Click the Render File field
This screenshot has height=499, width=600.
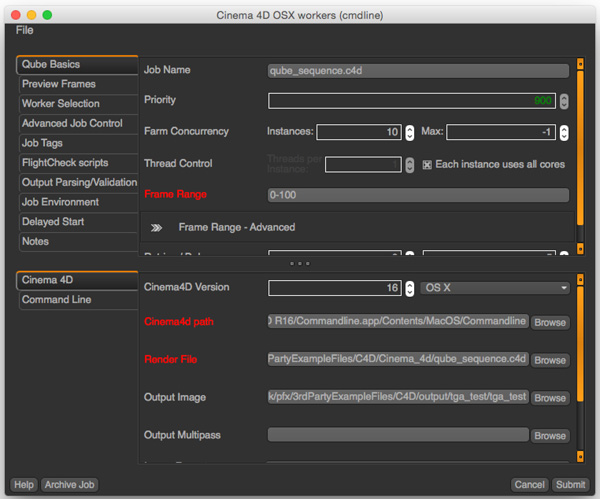tap(398, 359)
